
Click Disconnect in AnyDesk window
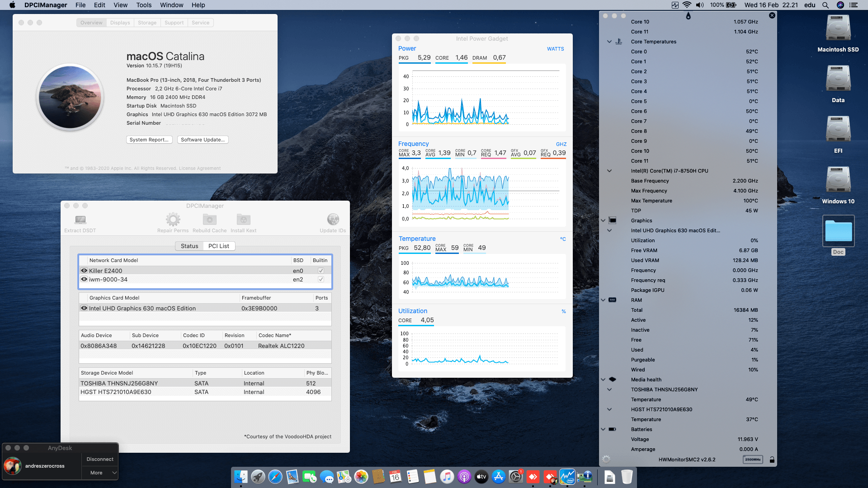(100, 459)
